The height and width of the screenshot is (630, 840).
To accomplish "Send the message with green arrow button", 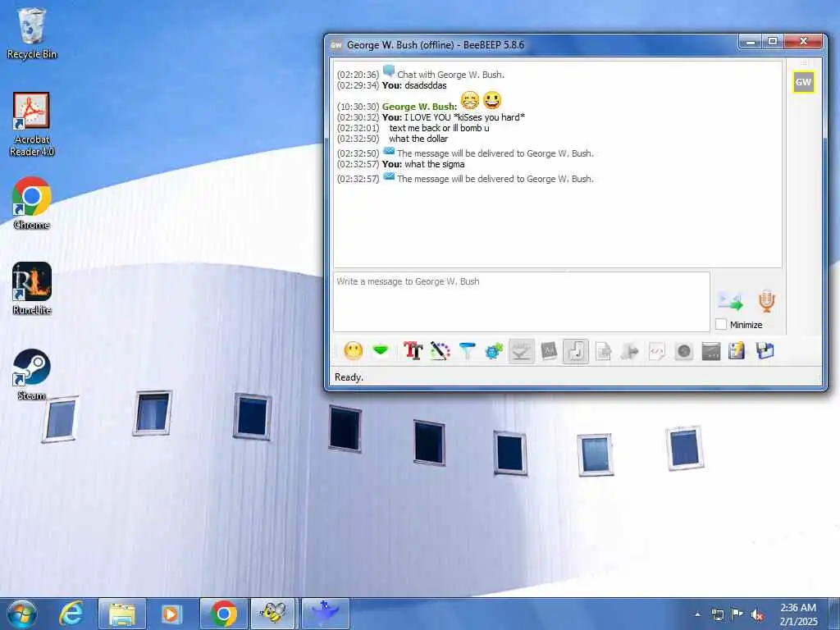I will (x=731, y=301).
